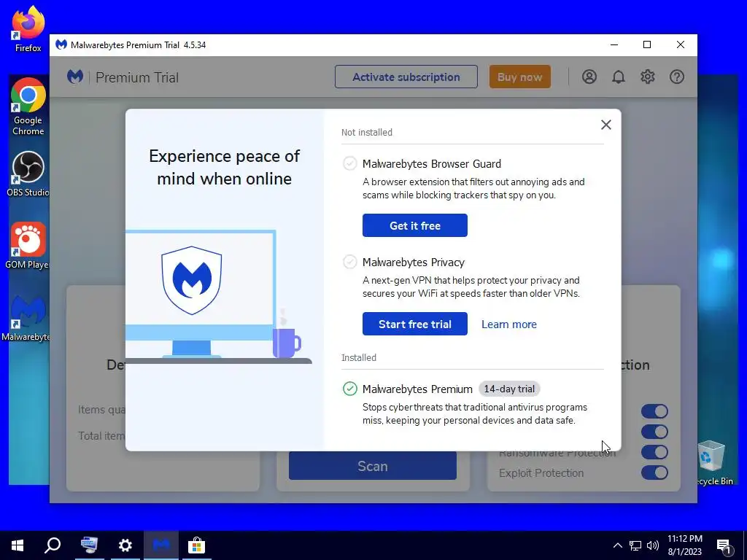This screenshot has width=747, height=560.
Task: Open the GOM Player desktop shortcut
Action: click(x=28, y=246)
